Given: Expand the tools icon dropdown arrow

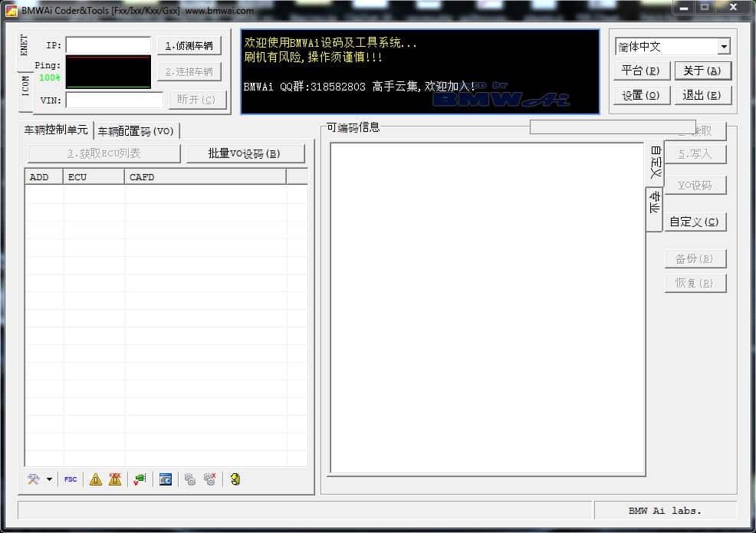Looking at the screenshot, I should (49, 479).
